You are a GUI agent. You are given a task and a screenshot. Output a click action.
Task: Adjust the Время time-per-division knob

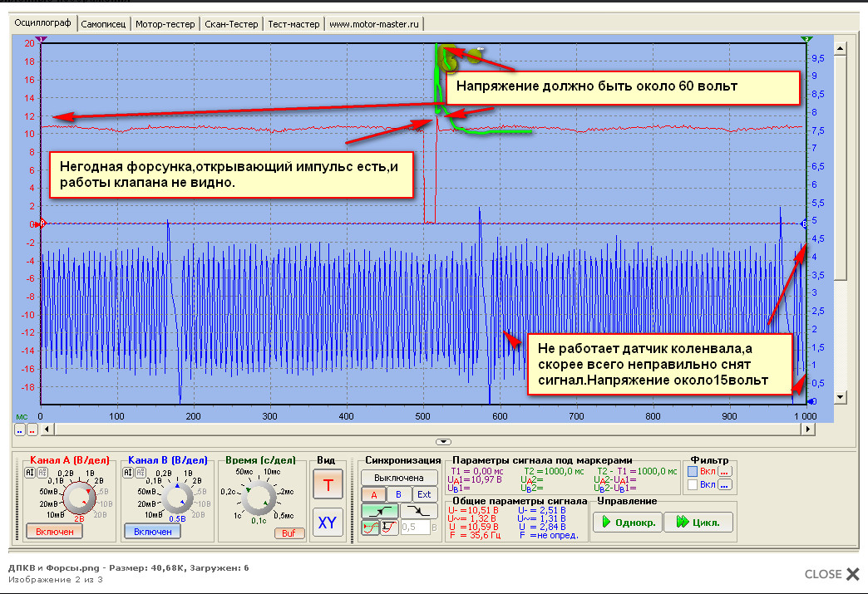[258, 498]
